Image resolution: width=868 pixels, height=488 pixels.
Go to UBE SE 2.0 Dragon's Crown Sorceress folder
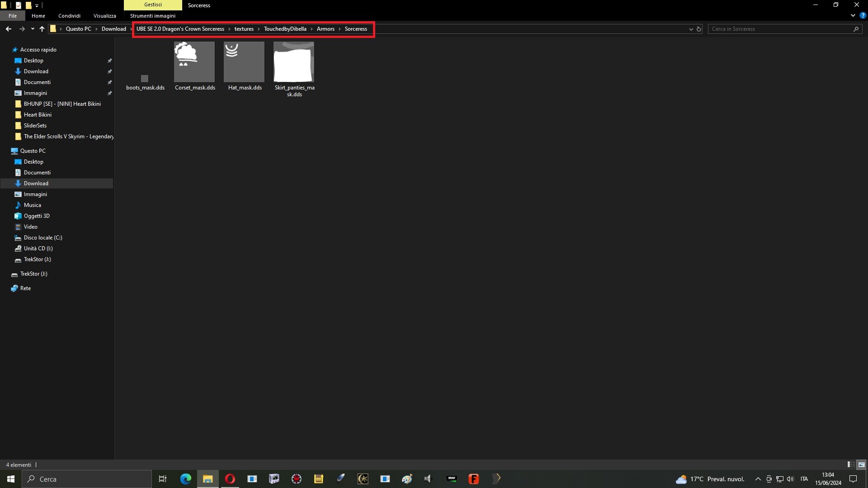click(x=180, y=29)
